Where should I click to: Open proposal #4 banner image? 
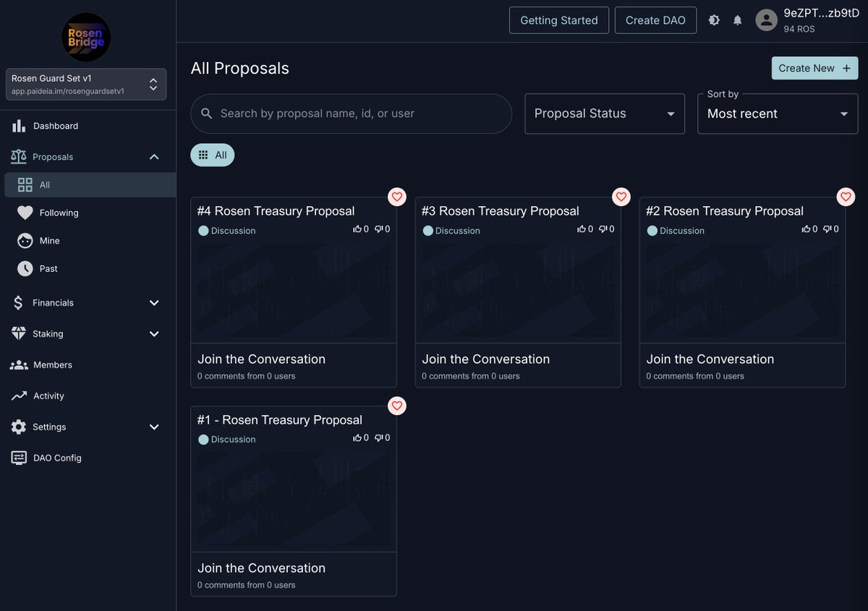click(x=294, y=291)
